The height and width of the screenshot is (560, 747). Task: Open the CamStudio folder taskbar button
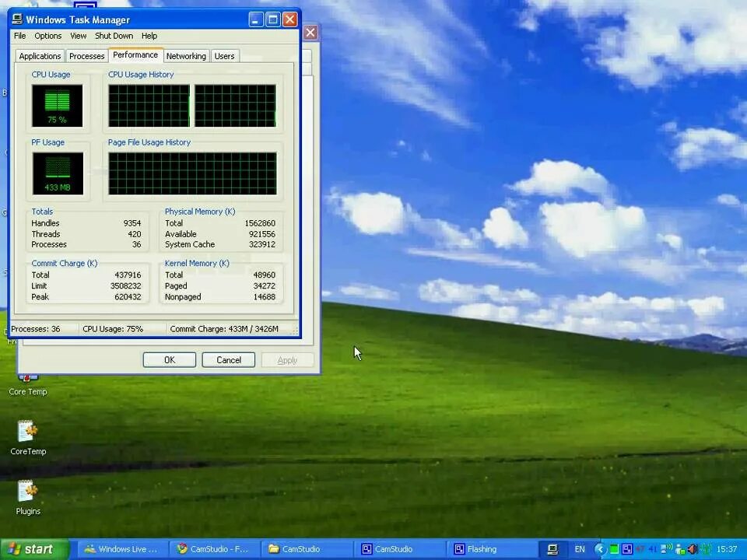[308, 549]
